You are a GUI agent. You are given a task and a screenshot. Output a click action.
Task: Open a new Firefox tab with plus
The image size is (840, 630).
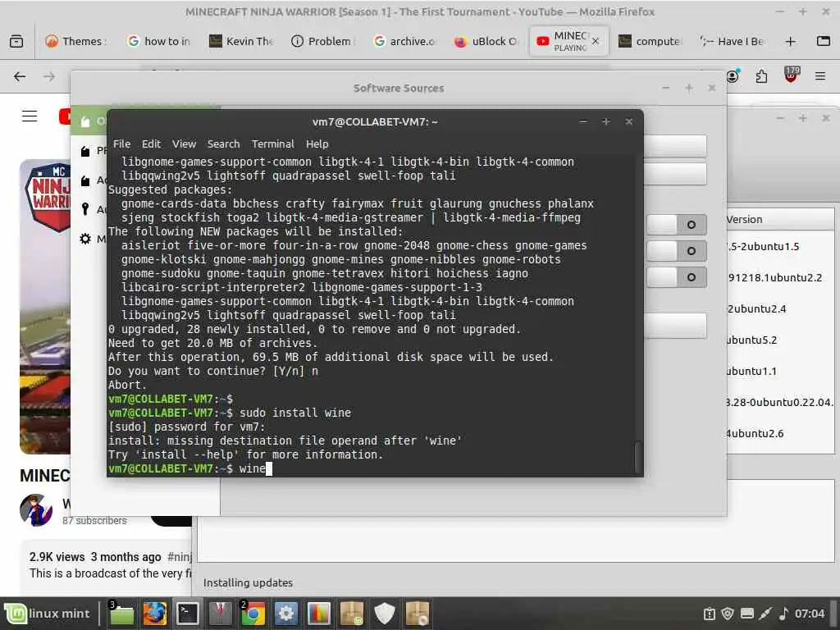pyautogui.click(x=790, y=41)
